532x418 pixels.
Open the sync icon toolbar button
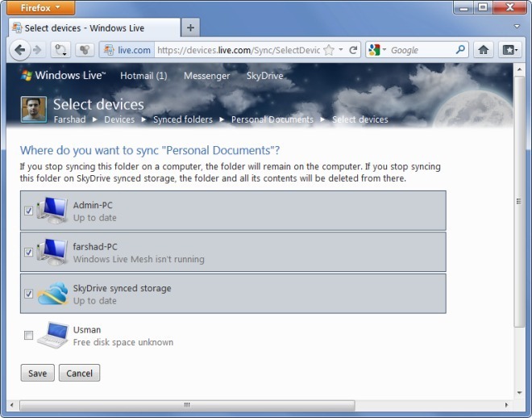[x=60, y=50]
